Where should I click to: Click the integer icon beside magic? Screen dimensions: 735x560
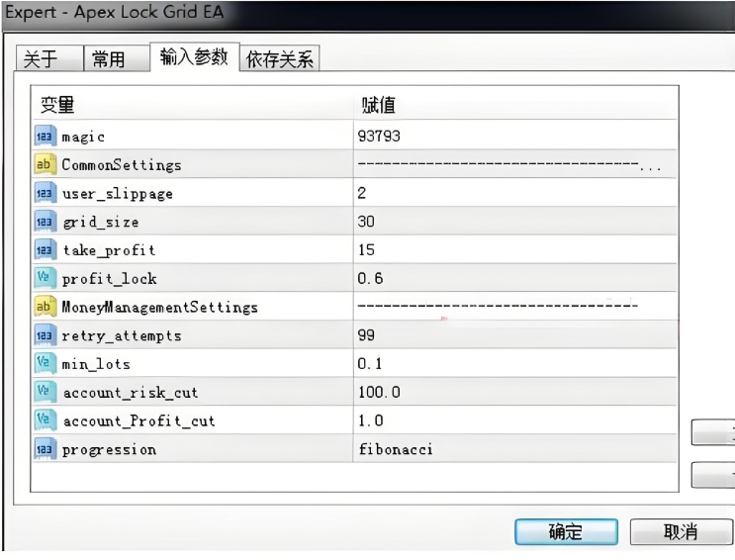[46, 137]
